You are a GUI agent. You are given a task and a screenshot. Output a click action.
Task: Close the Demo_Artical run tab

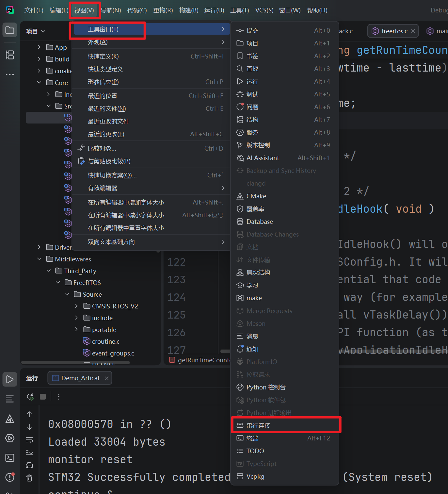[106, 378]
